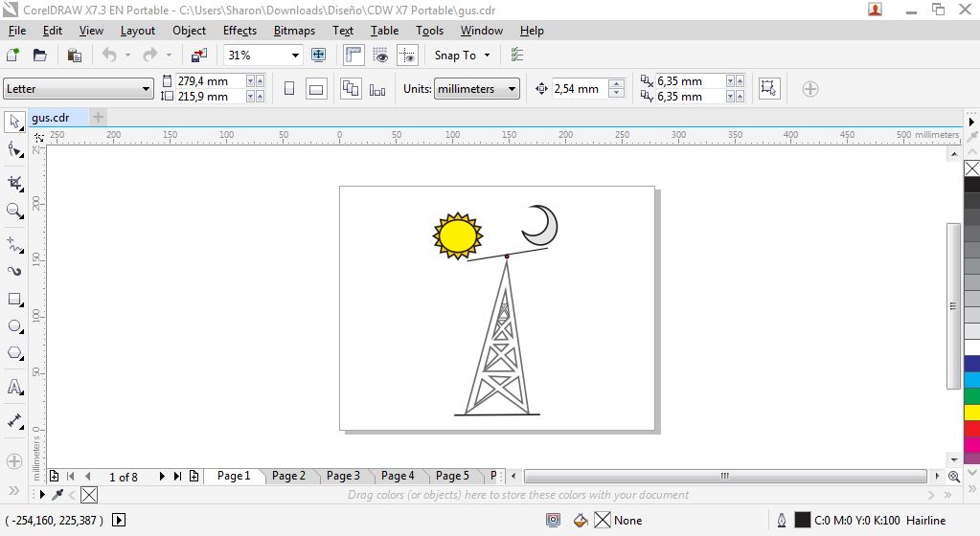Set Landscape page orientation

tap(316, 89)
